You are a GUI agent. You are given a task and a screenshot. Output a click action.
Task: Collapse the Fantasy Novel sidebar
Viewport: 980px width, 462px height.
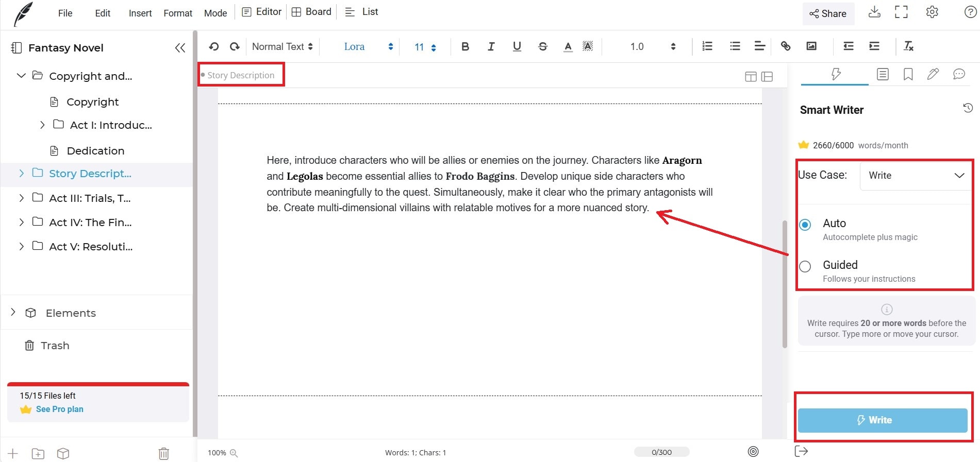[180, 48]
